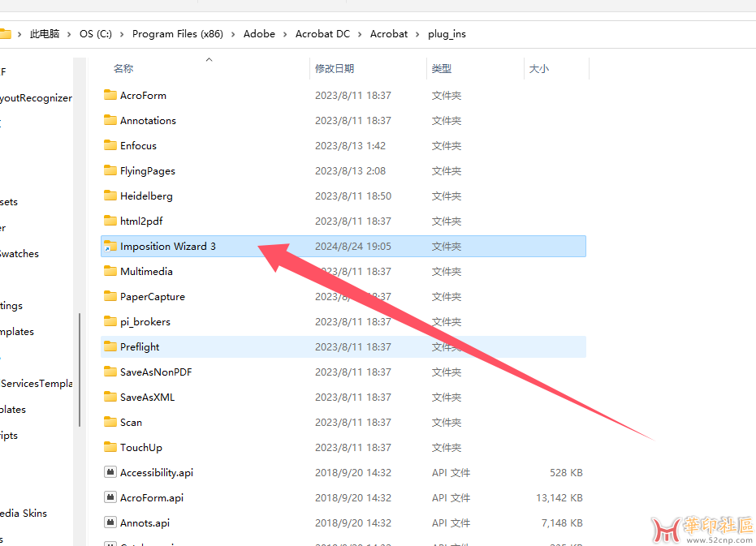Screen dimensions: 756x546
Task: Click the folder icon in address bar
Action: pos(5,34)
